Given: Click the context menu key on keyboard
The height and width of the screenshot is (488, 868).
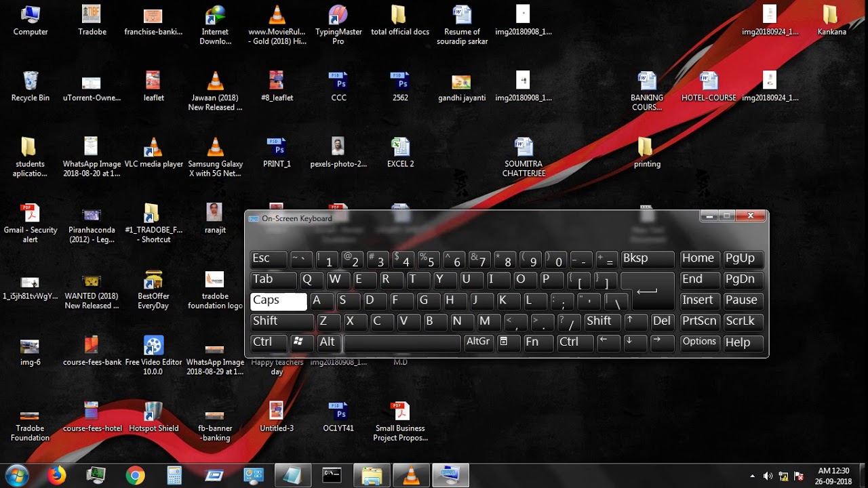Looking at the screenshot, I should click(509, 343).
